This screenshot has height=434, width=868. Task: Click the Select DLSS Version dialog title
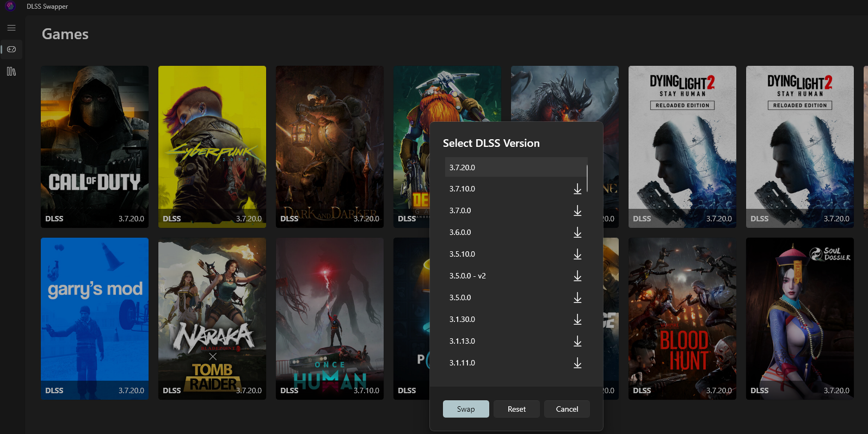click(x=491, y=143)
